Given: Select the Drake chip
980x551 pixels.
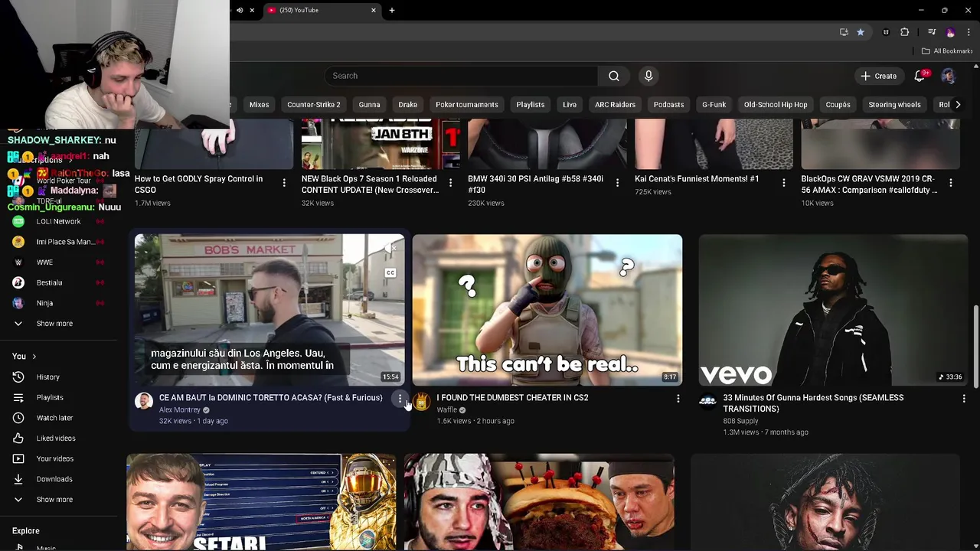Looking at the screenshot, I should point(407,105).
